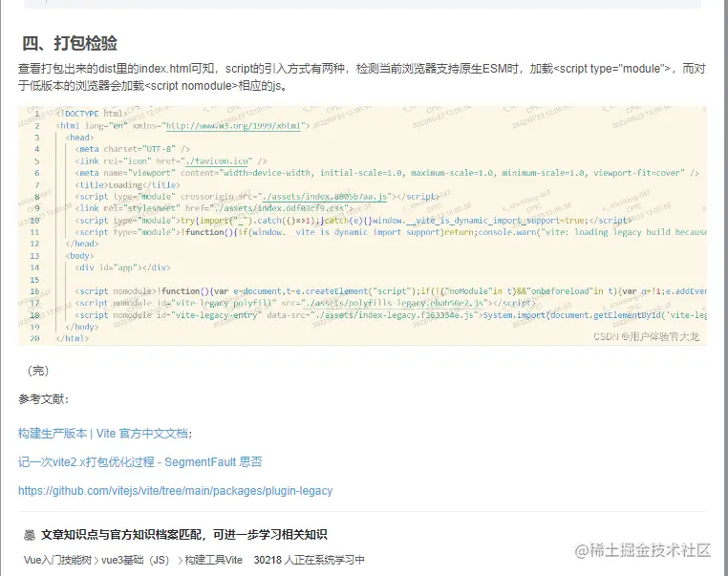Open the 构建生产版本 Vite 官方中文文档 link
This screenshot has width=728, height=576.
click(103, 434)
